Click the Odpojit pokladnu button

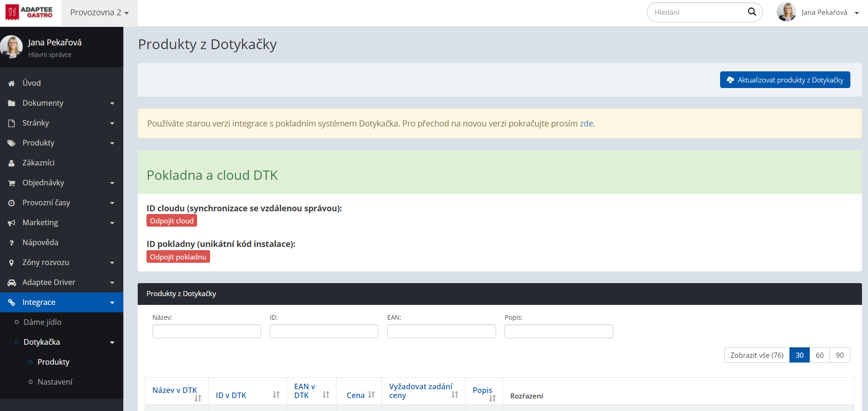pos(178,257)
